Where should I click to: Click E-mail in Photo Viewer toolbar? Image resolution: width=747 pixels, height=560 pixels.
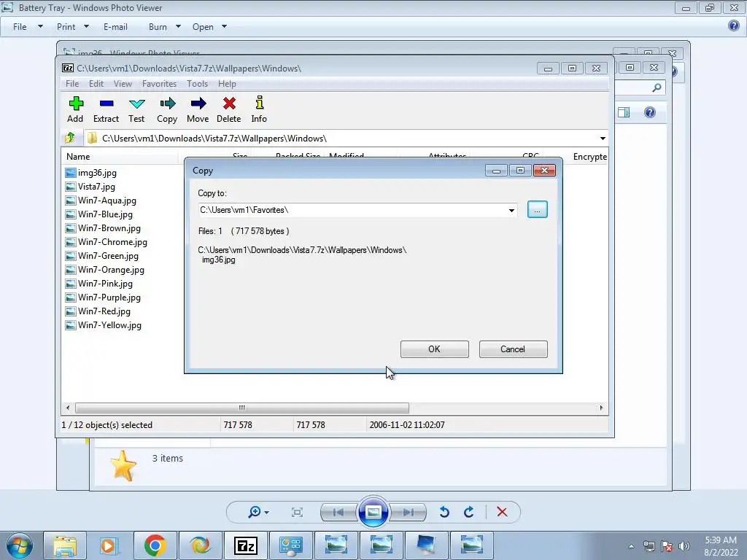coord(116,27)
